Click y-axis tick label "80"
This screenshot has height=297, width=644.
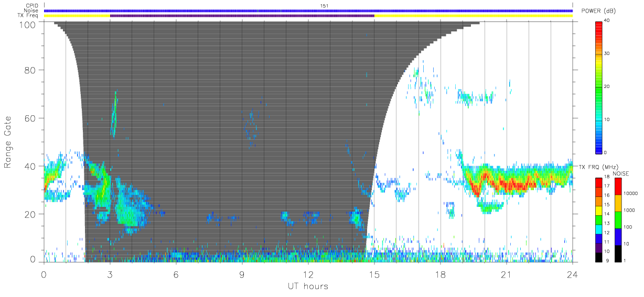pyautogui.click(x=29, y=70)
